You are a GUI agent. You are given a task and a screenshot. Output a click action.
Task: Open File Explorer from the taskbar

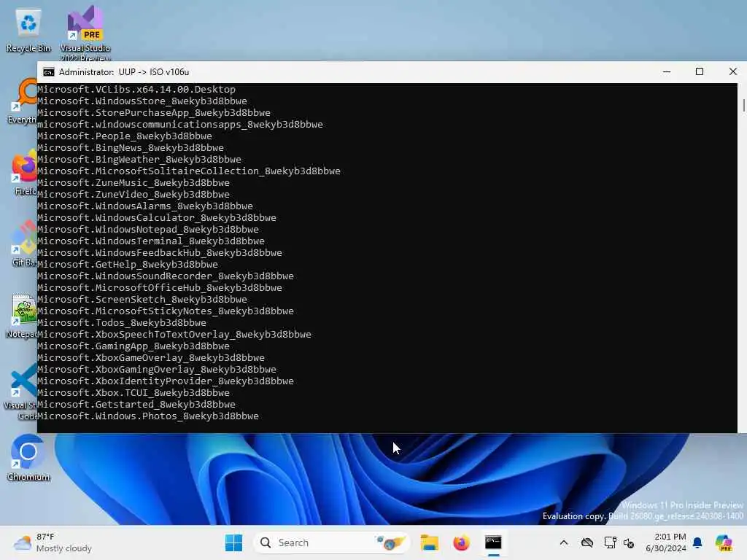click(x=429, y=542)
